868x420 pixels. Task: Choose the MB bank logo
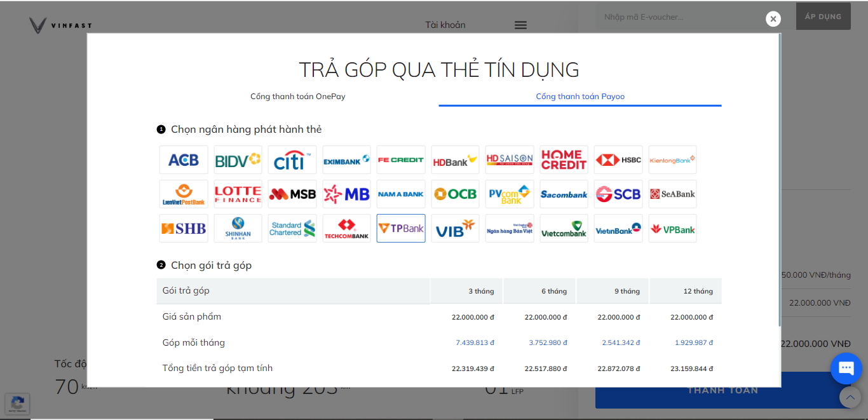pyautogui.click(x=346, y=194)
